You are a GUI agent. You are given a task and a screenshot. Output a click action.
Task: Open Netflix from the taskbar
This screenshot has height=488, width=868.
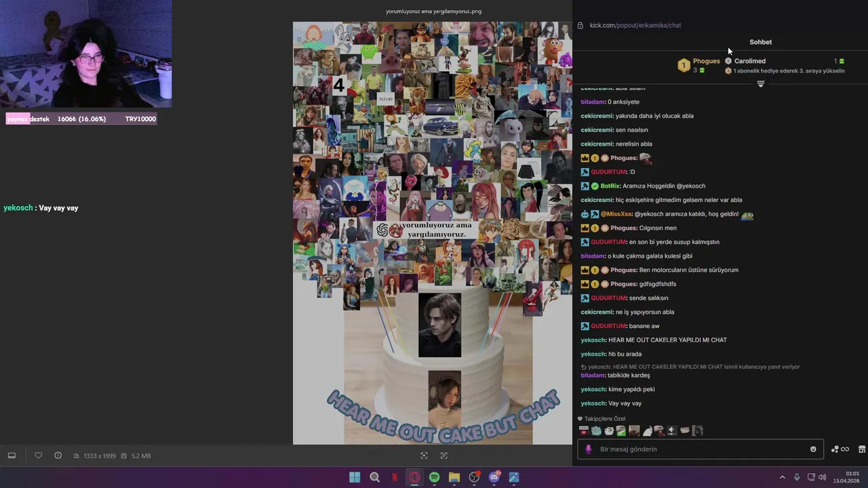pyautogui.click(x=395, y=477)
